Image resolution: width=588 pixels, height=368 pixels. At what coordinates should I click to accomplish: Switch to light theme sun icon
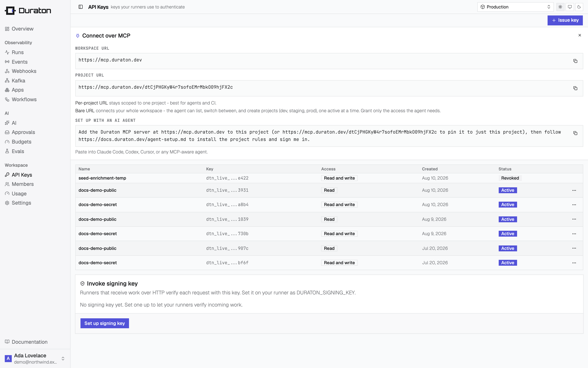click(x=560, y=7)
